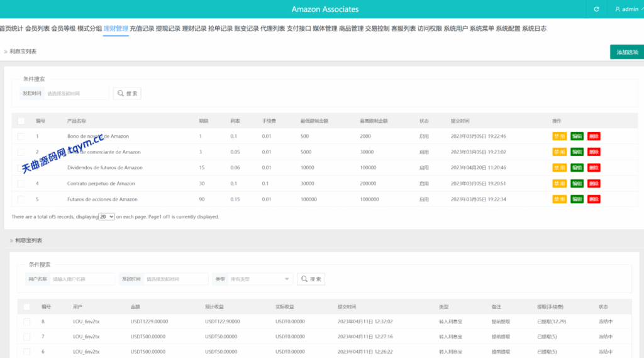Screen dimensions: 644x358
Task: Open 系统日志 menu item
Action: [x=535, y=28]
